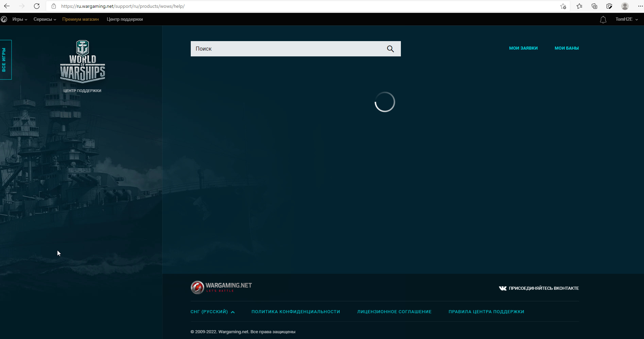Open Мои баны
Screen dimensions: 644x339
click(566, 48)
